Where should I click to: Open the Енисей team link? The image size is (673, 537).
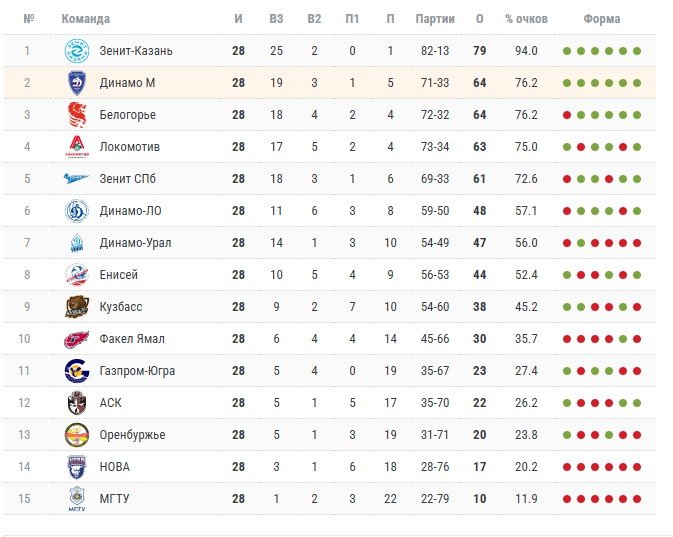(119, 275)
